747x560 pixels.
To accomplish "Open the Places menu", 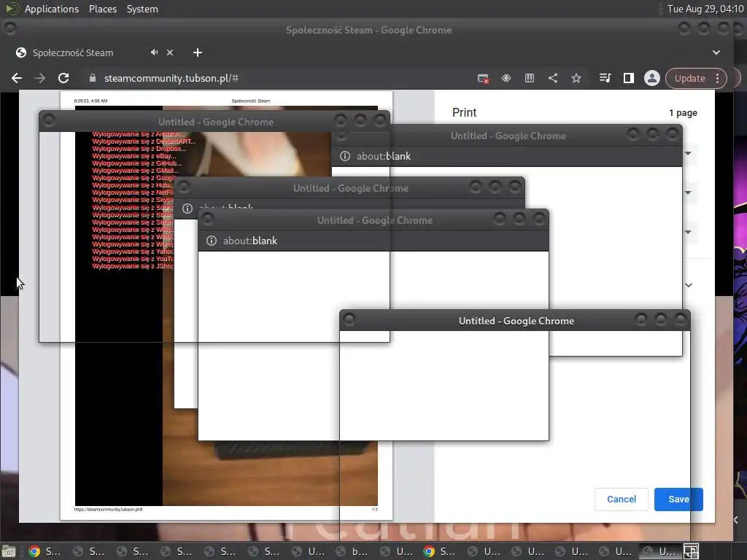I will (x=102, y=9).
